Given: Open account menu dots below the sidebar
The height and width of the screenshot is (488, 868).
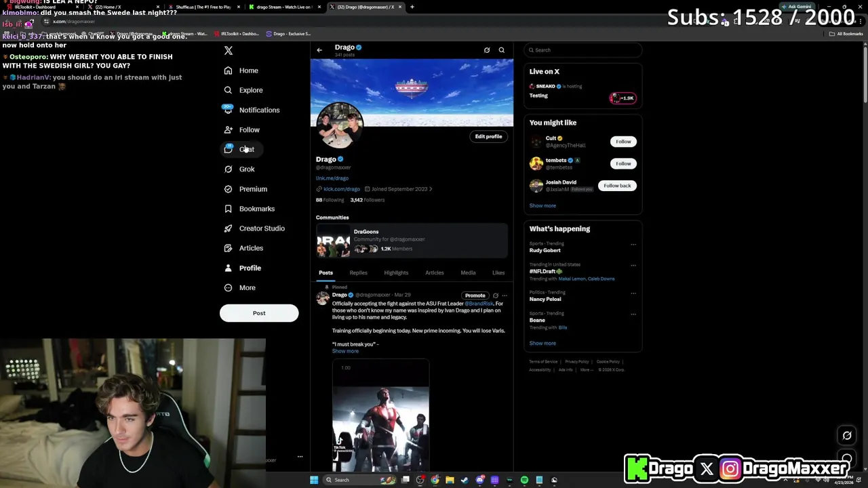Looking at the screenshot, I should coord(300,457).
